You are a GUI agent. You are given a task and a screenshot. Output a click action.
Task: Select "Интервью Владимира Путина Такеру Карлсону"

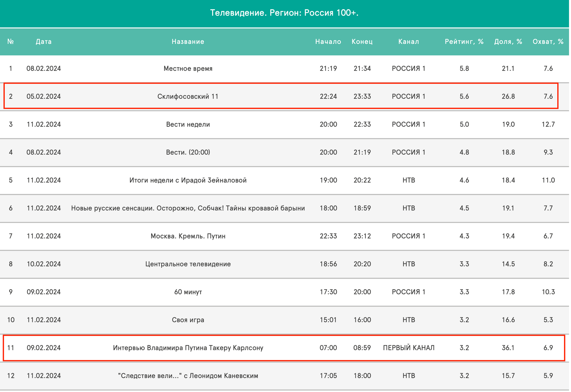(188, 348)
